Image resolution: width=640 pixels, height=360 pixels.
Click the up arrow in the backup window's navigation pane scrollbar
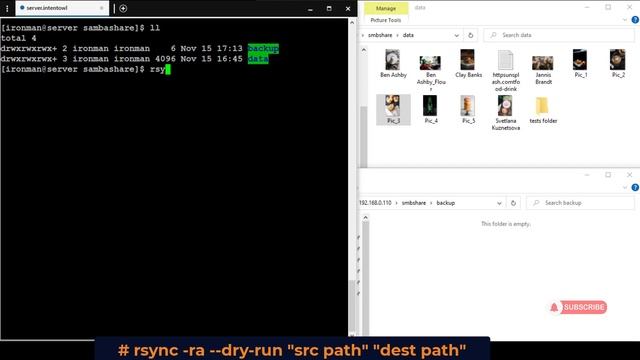point(365,218)
